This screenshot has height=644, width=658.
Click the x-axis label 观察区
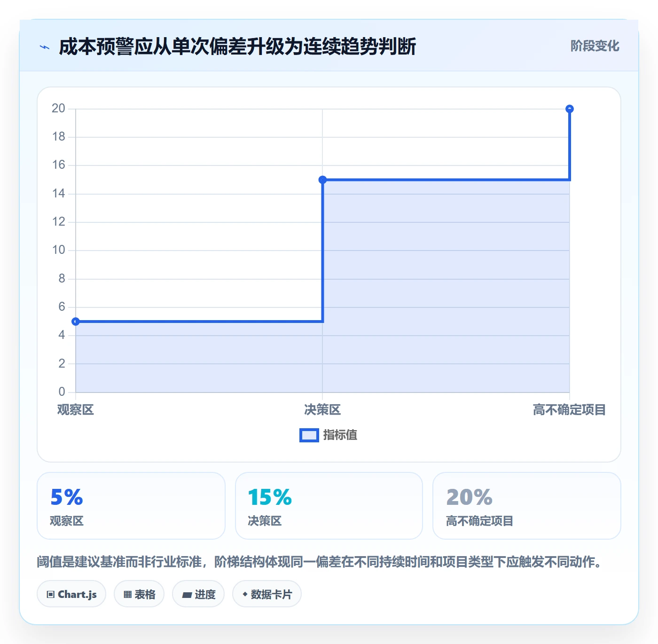(x=76, y=410)
